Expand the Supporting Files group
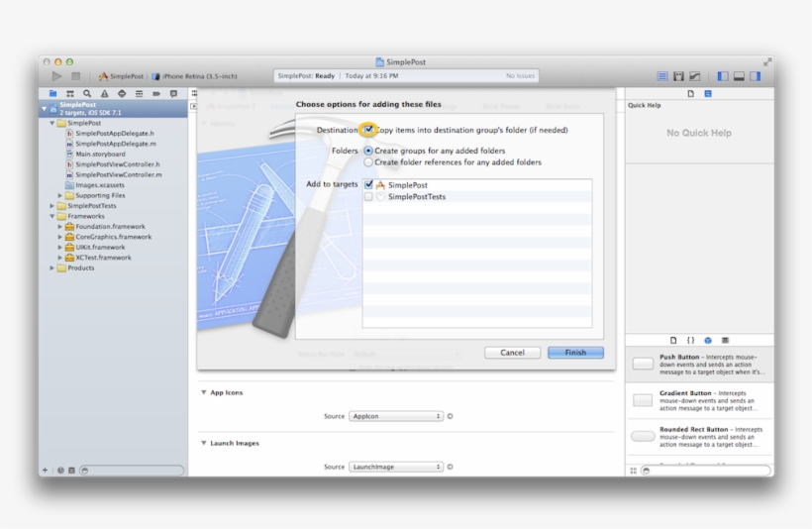 [60, 196]
